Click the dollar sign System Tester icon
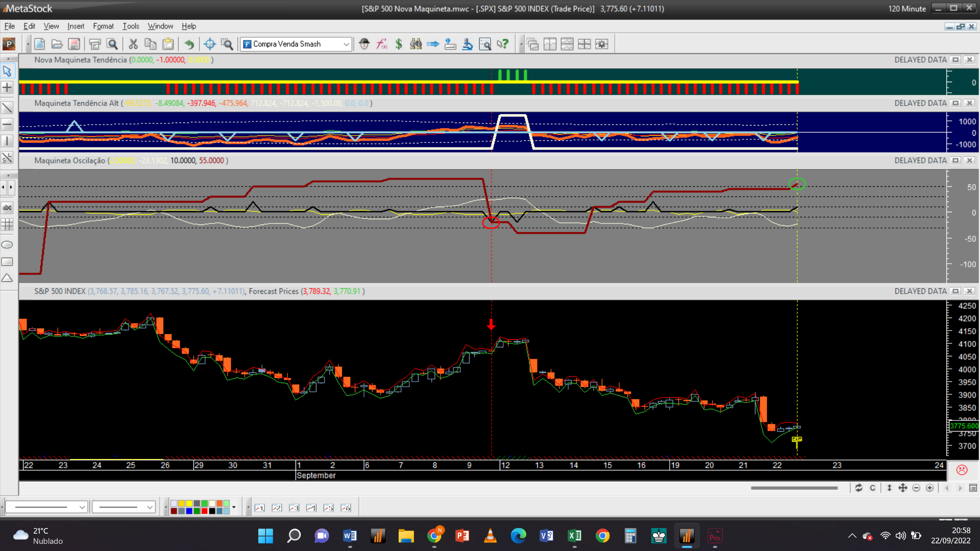The image size is (980, 551). [x=399, y=44]
